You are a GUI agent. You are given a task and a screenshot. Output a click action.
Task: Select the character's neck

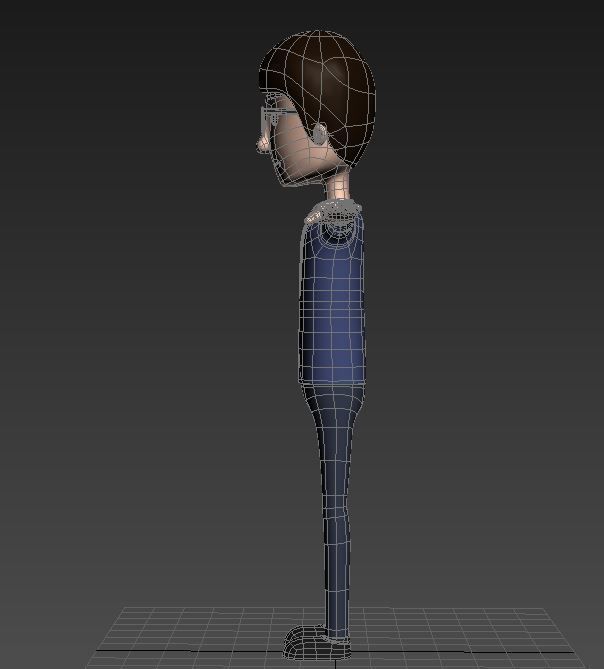coord(339,184)
